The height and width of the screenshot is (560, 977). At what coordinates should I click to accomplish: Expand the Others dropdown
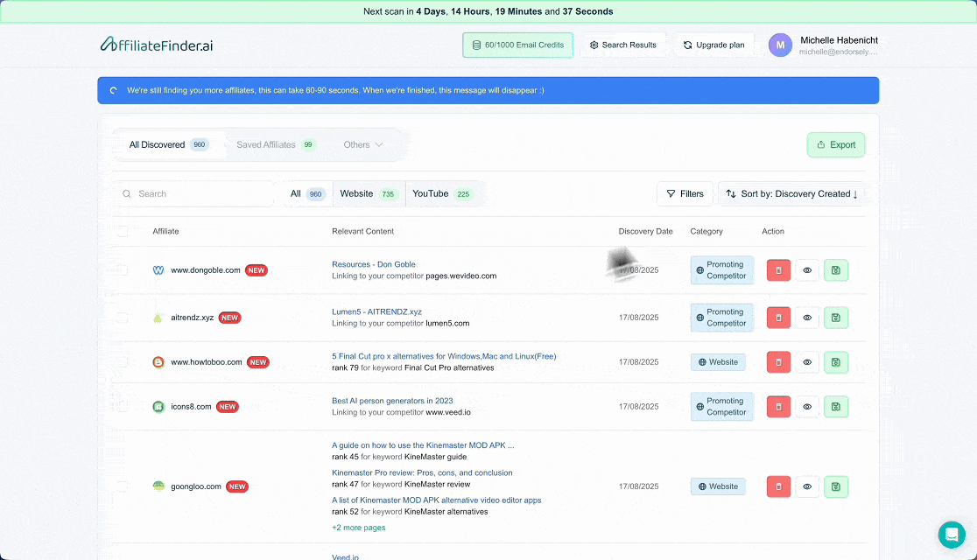tap(363, 144)
